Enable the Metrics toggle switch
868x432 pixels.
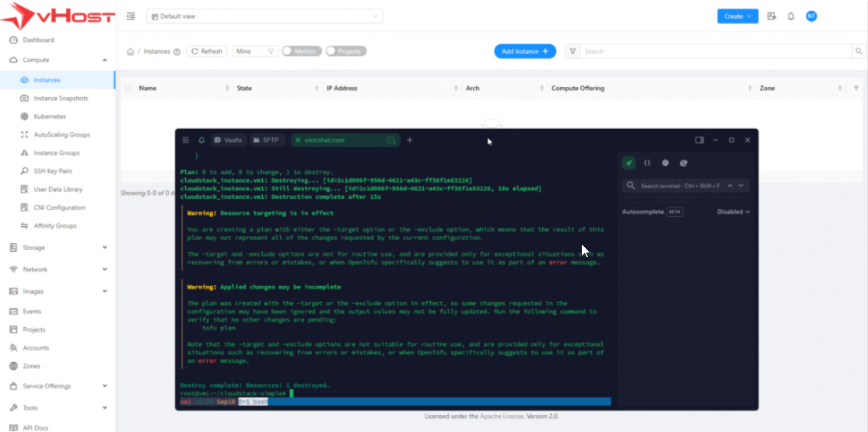301,51
